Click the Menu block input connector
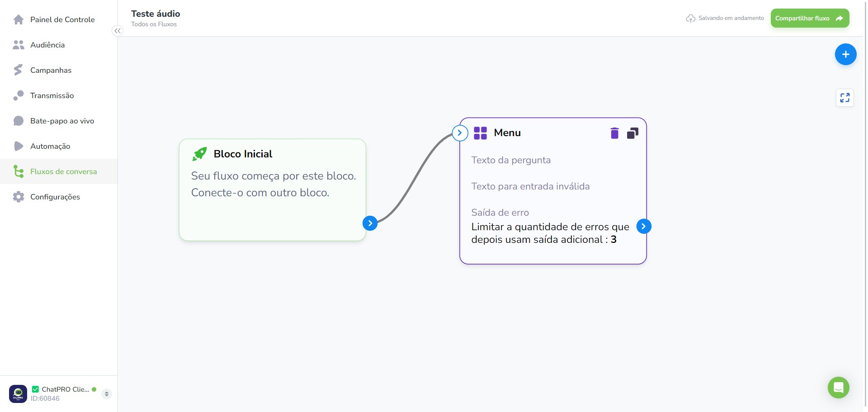This screenshot has height=412, width=868. [460, 133]
